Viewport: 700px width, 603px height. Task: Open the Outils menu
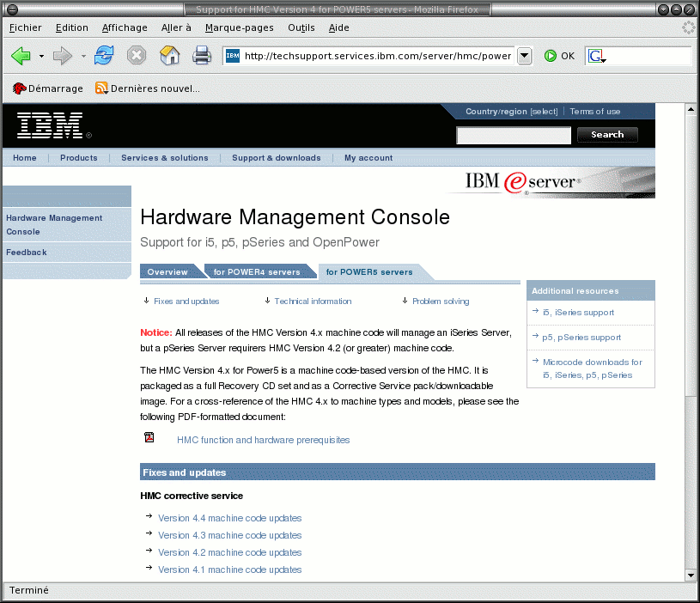301,27
